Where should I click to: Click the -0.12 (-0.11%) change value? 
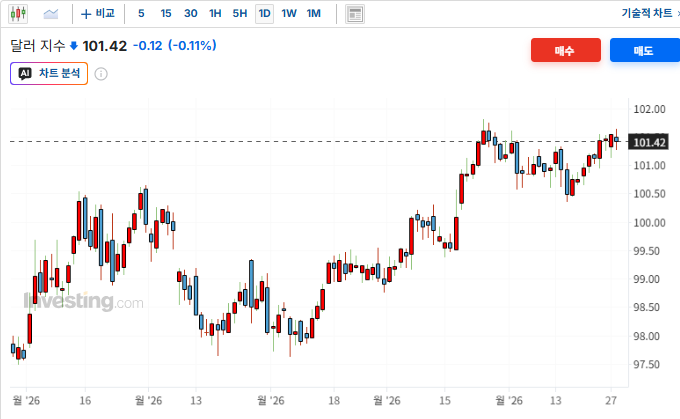(x=174, y=46)
